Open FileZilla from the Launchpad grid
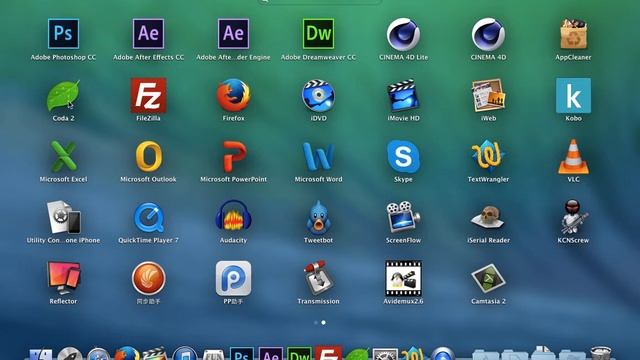 tap(148, 96)
